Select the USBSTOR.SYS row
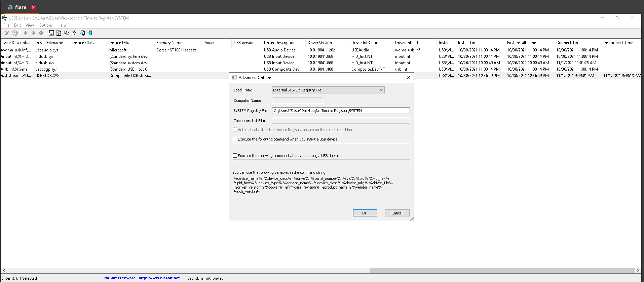 click(x=114, y=76)
